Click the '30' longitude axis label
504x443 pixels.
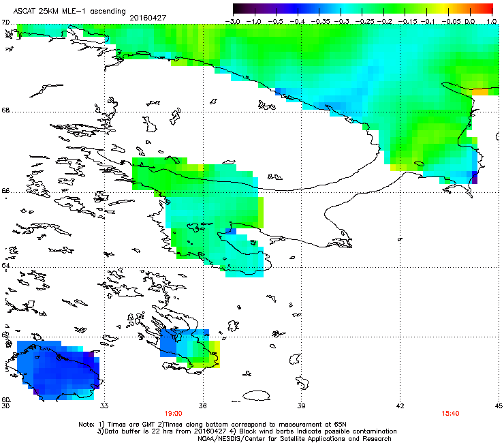pos(5,406)
